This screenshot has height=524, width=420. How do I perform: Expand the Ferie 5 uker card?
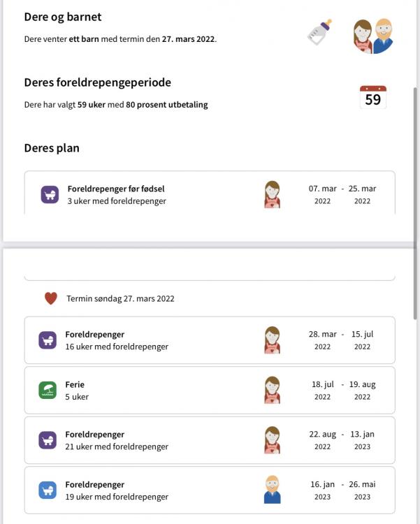point(210,390)
